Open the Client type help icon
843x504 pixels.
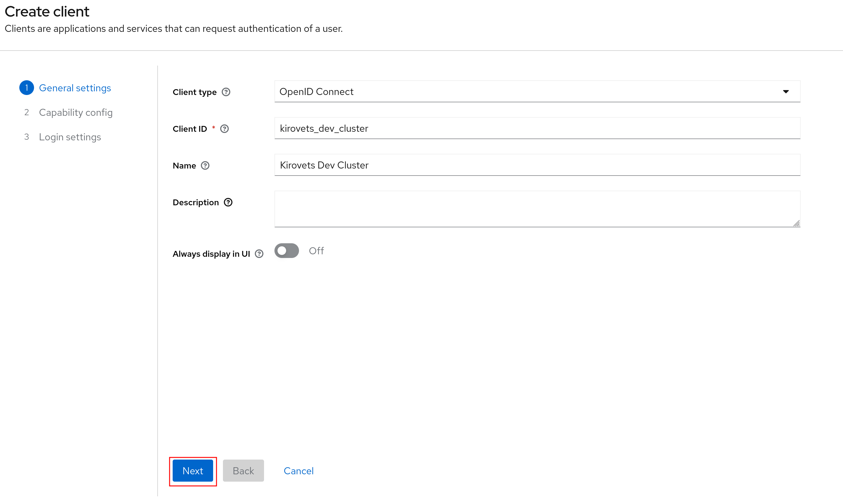point(226,92)
